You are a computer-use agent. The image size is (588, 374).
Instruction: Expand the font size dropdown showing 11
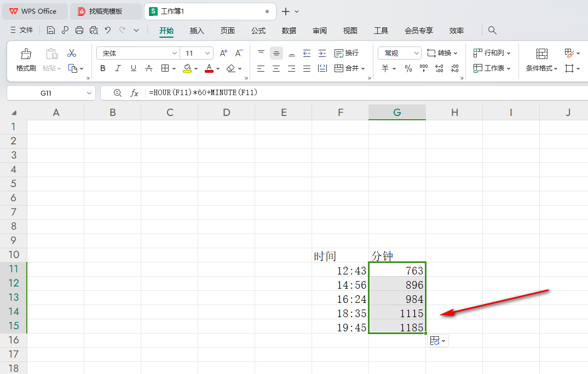click(207, 53)
